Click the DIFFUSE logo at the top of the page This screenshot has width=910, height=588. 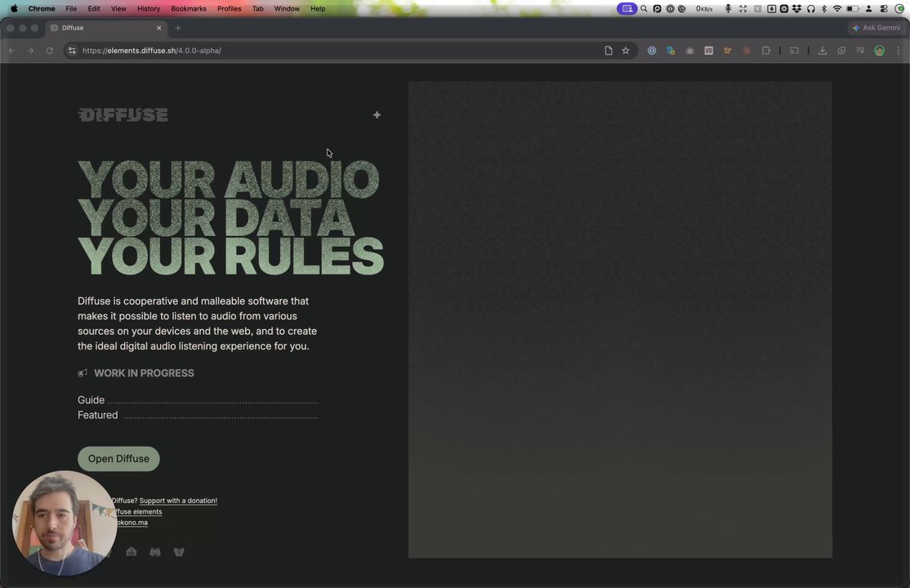[x=123, y=115]
